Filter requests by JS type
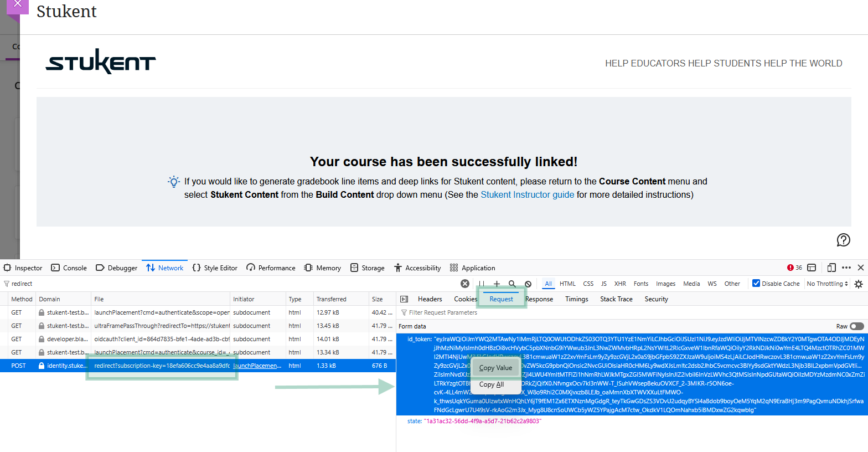 (604, 284)
